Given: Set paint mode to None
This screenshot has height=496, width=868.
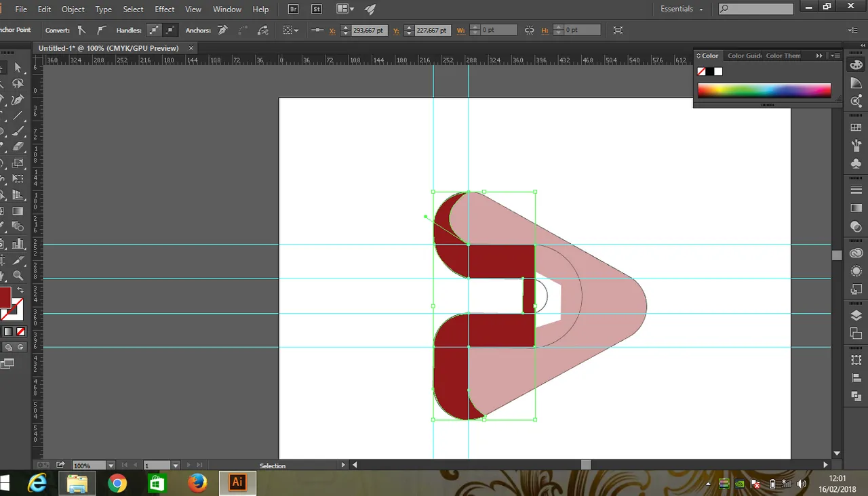Looking at the screenshot, I should (20, 331).
